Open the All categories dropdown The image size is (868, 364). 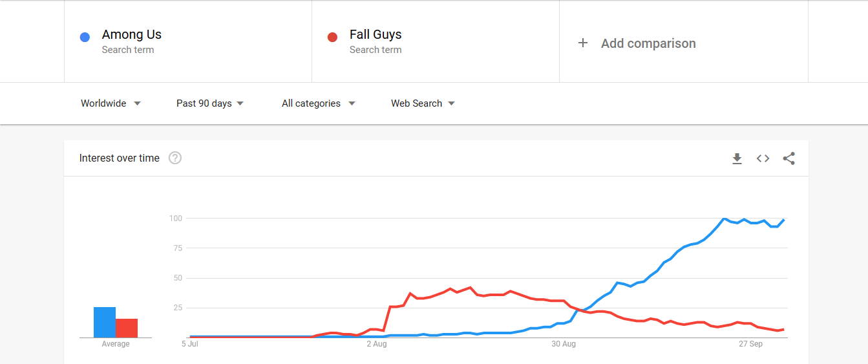(x=319, y=103)
